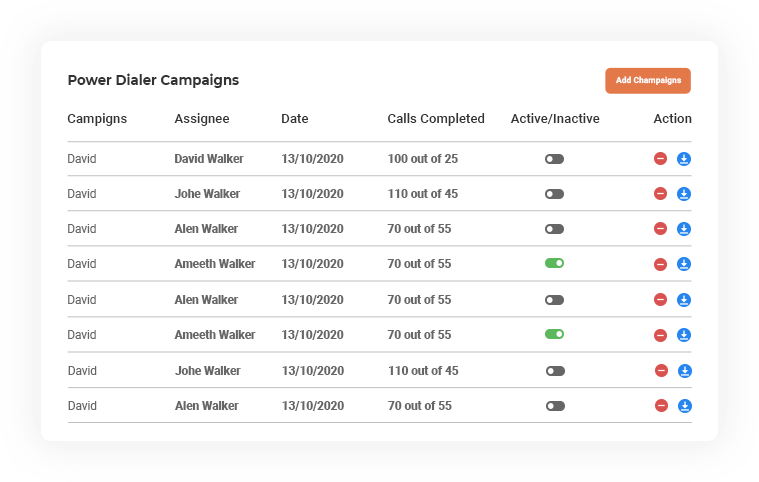Enable the first Johe Walker campaign toggle
Screen dimensions: 759x482
(554, 194)
